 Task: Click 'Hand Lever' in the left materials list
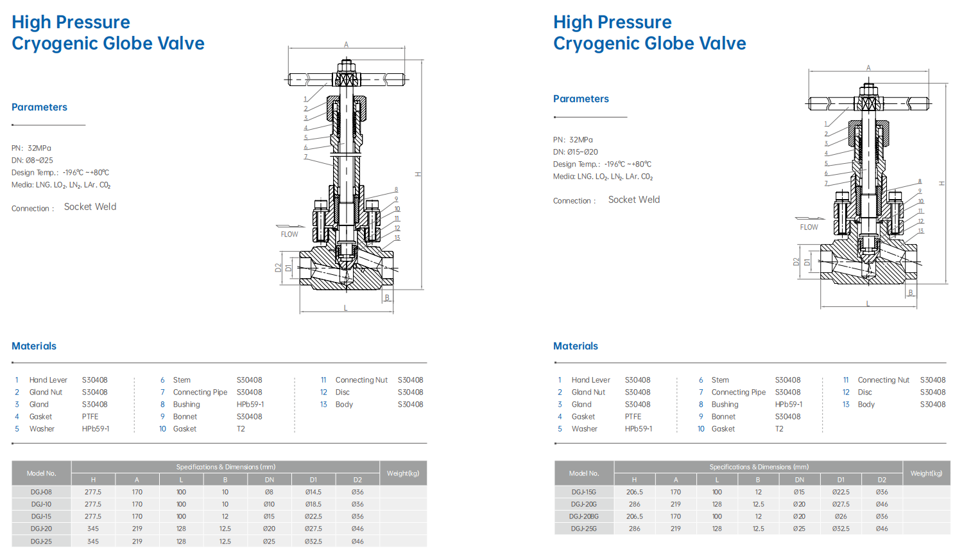click(x=48, y=380)
